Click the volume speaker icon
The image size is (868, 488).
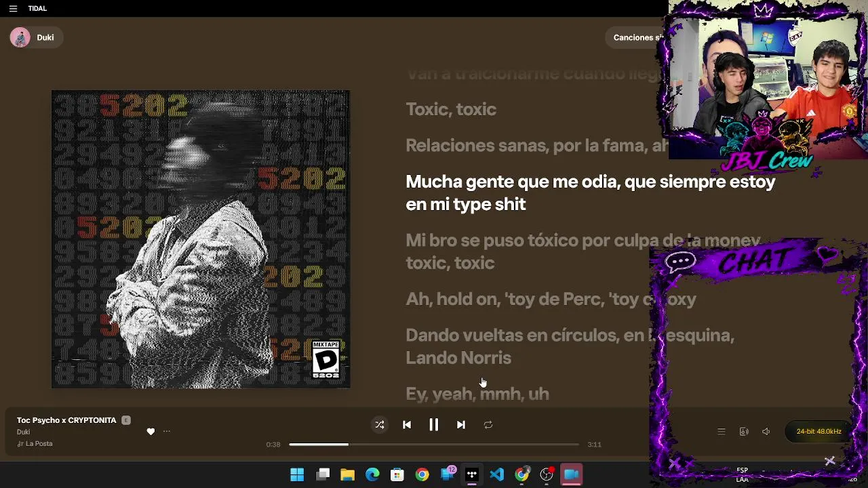pos(766,432)
